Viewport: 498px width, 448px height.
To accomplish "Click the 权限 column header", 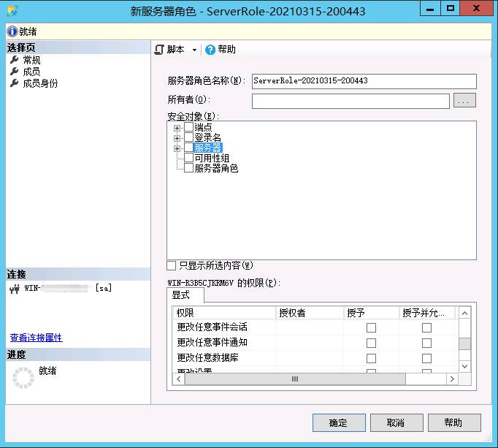I will point(224,313).
